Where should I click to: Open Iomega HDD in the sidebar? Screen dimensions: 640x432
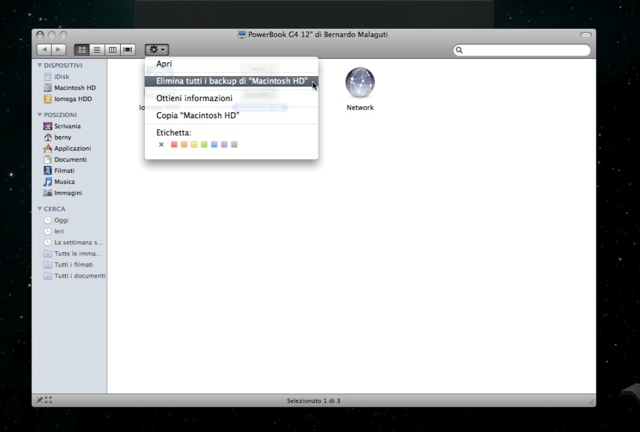click(69, 99)
